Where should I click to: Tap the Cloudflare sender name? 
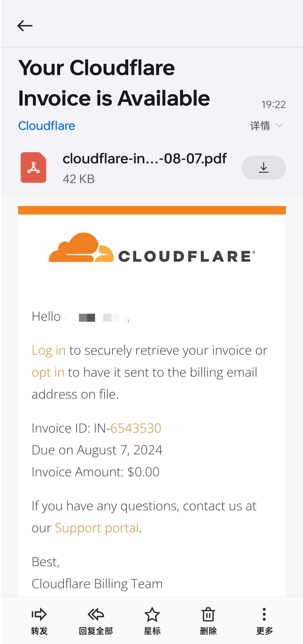coord(46,126)
